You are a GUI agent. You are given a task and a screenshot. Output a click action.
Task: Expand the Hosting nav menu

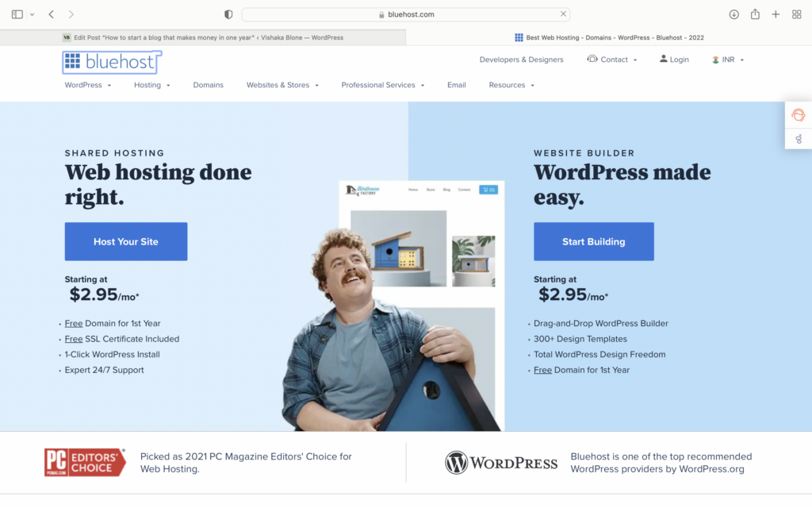pos(151,85)
